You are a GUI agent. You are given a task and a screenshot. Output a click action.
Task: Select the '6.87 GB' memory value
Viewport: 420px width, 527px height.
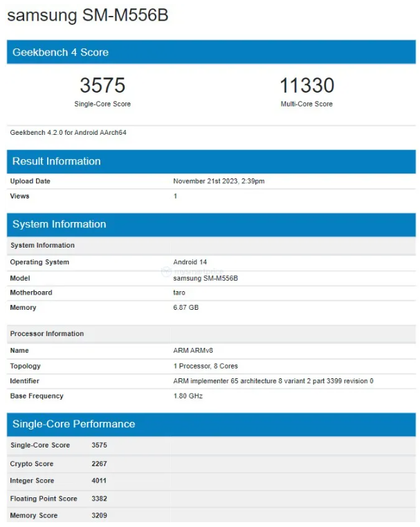click(x=186, y=308)
